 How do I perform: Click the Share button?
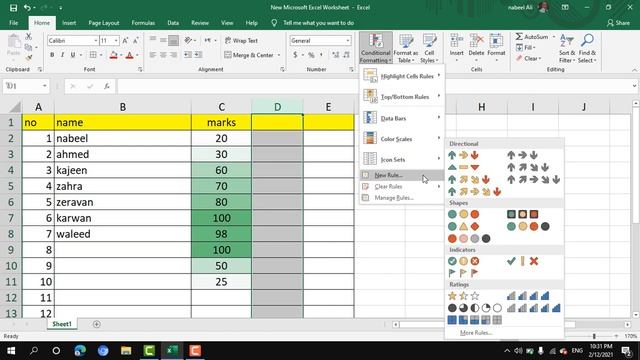click(618, 23)
